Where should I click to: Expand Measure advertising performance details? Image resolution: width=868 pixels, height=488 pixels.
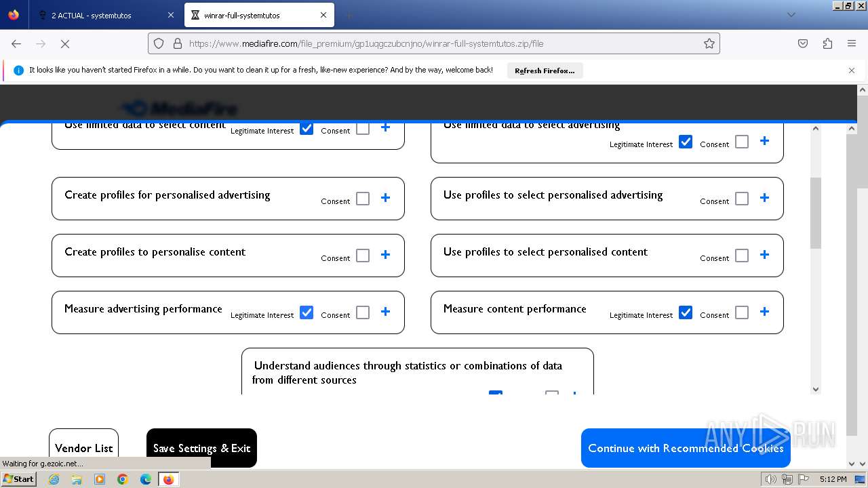point(385,312)
